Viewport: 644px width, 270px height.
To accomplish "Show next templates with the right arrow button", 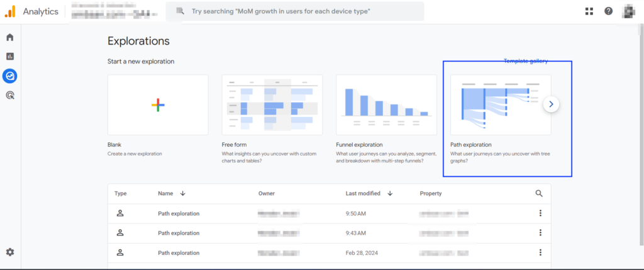I will [551, 104].
